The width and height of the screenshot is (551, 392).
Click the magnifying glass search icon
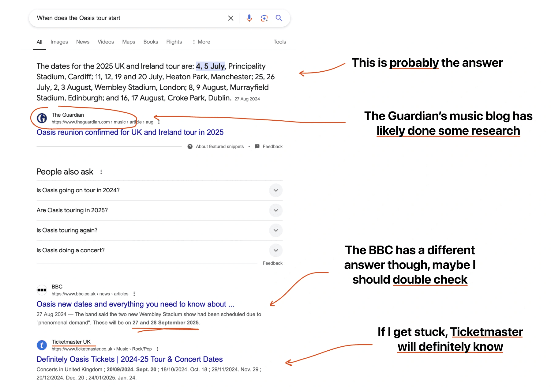pos(279,18)
